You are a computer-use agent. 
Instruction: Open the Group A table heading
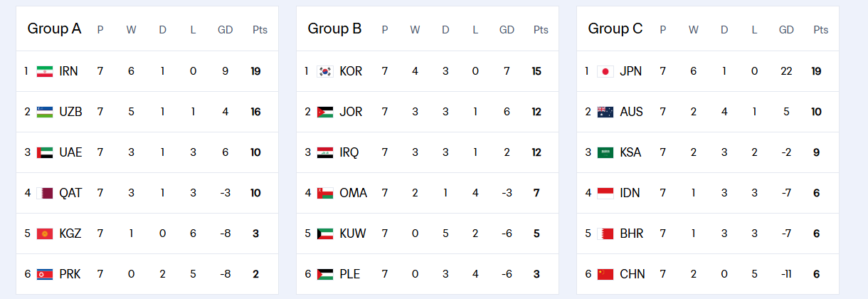tap(54, 29)
